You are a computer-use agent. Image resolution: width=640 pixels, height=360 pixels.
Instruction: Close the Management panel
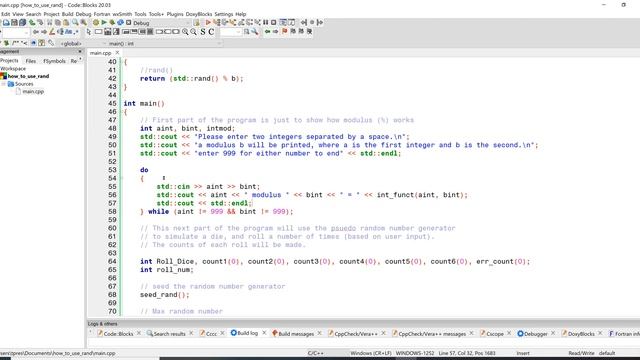[80, 51]
